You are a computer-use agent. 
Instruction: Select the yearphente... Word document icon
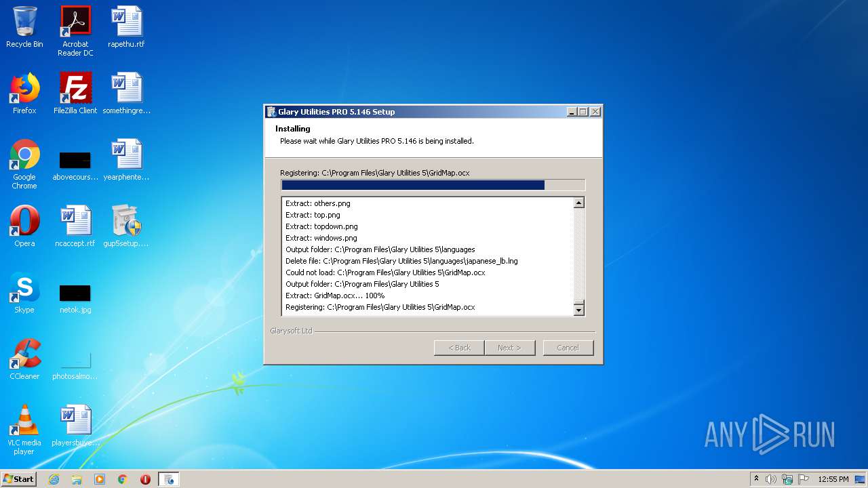126,160
